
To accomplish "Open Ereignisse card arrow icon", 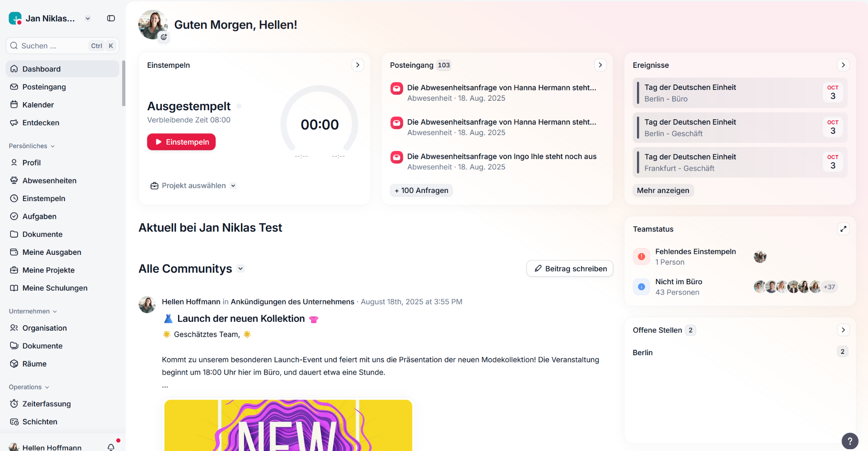I will pyautogui.click(x=843, y=65).
